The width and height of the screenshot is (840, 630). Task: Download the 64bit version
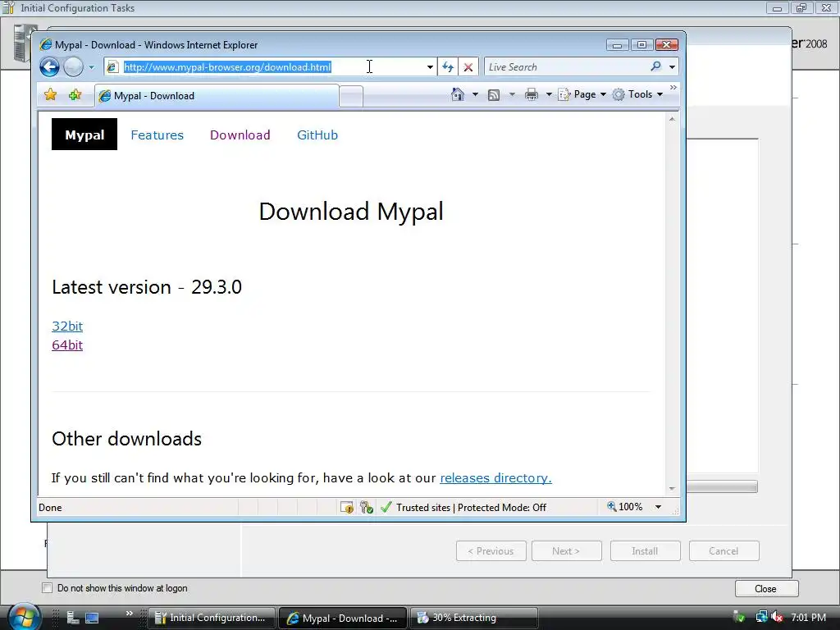[67, 345]
